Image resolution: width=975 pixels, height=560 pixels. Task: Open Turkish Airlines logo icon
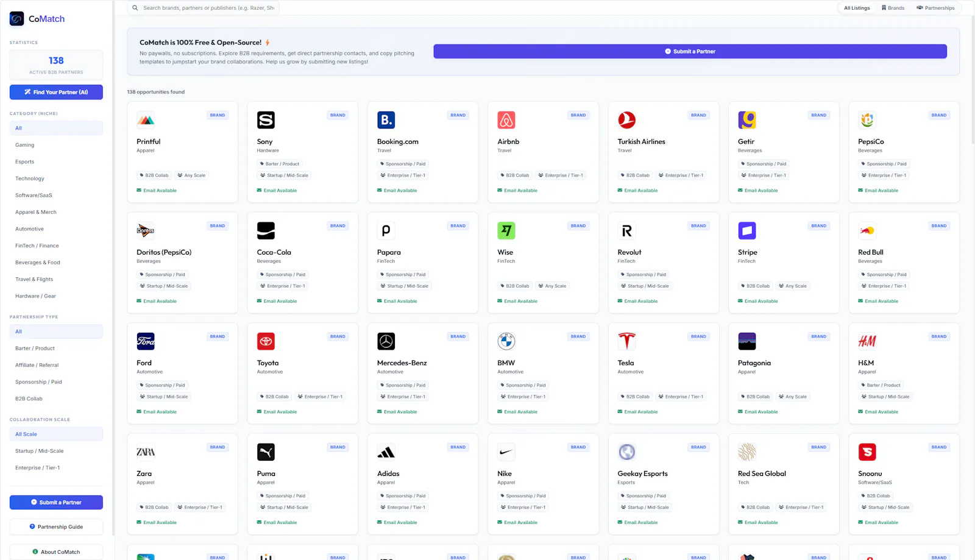click(x=626, y=120)
